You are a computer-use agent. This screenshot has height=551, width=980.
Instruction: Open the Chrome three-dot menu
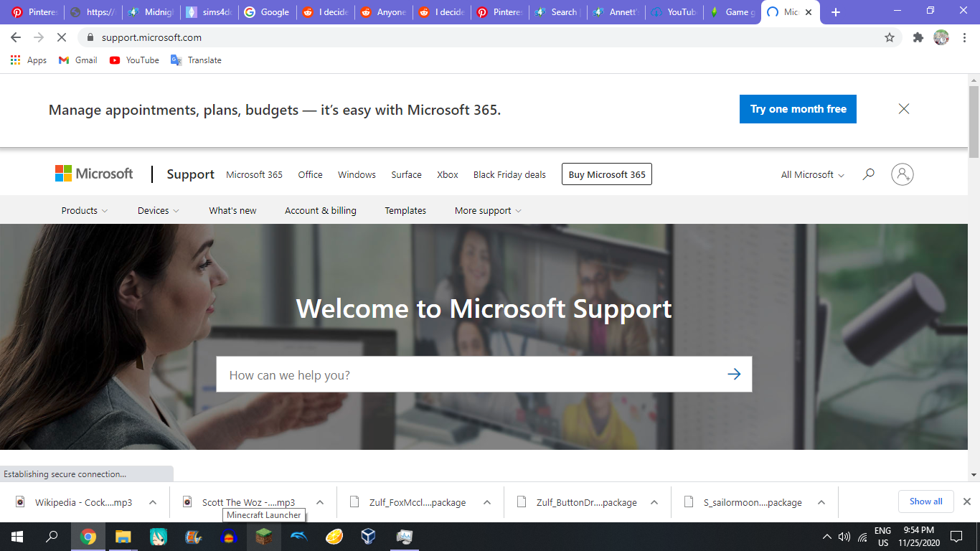pyautogui.click(x=963, y=37)
